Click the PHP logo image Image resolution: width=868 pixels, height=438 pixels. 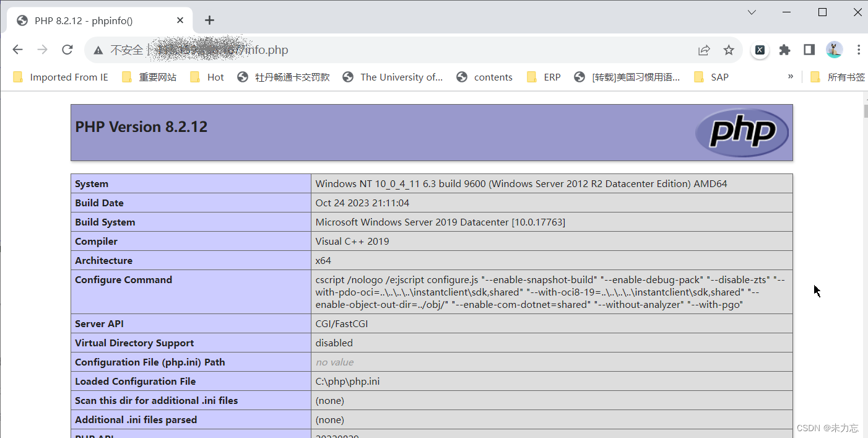(x=742, y=132)
